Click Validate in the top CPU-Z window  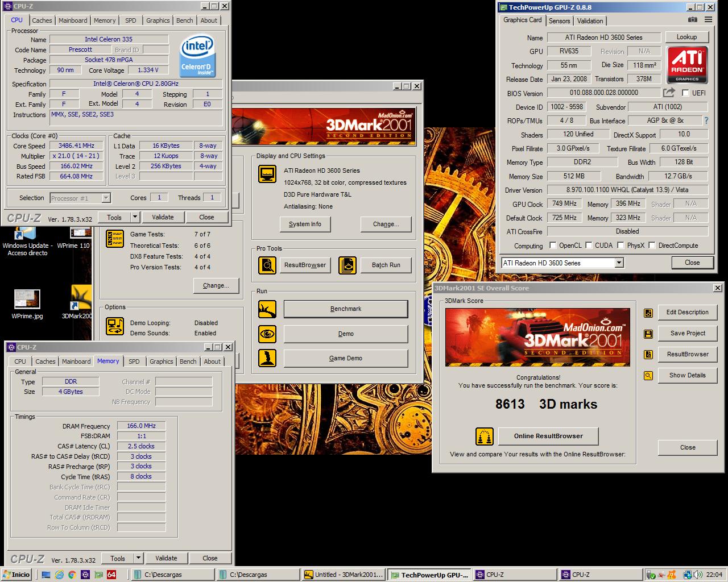163,217
